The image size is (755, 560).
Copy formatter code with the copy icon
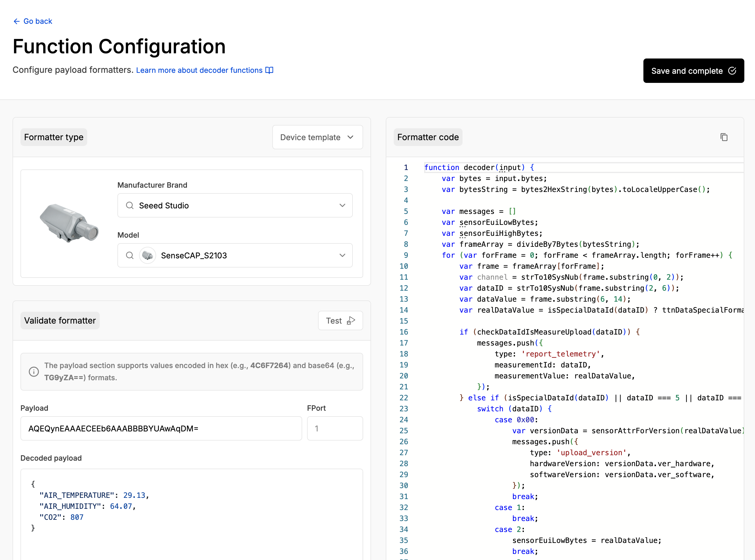[x=724, y=137]
